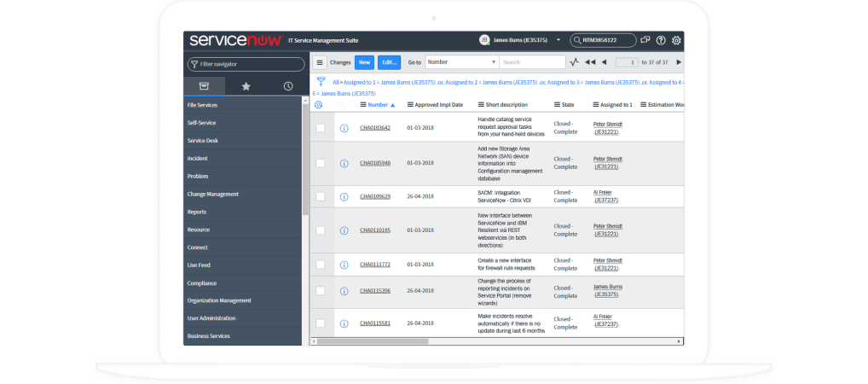Select checkbox for CHA0111772

(x=320, y=265)
